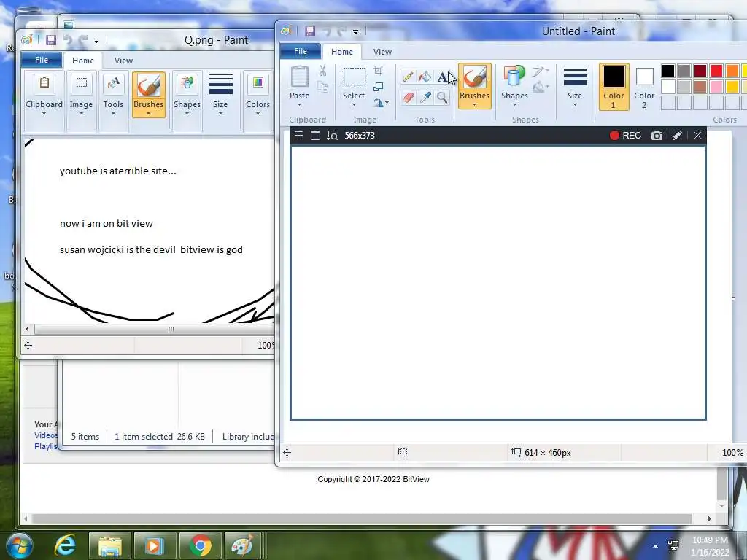Take screenshot with recorder camera icon
Viewport: 747px width, 560px height.
pos(657,135)
